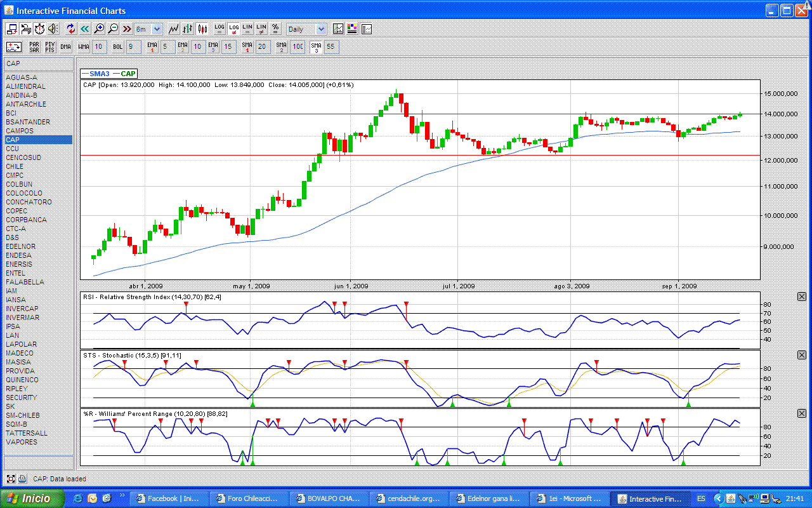
Task: Open the color palette settings icon
Action: 352,29
